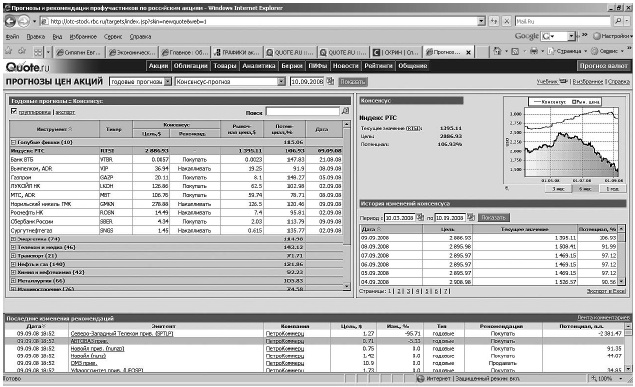Click the 6 мес chart period button
The width and height of the screenshot is (635, 387).
[x=585, y=189]
